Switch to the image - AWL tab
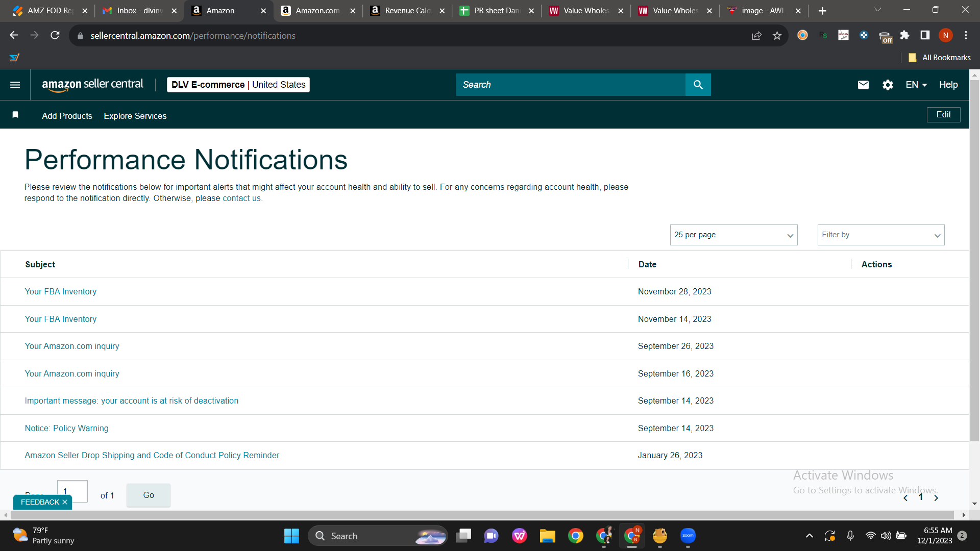Screen dimensions: 980x551 click(763, 11)
